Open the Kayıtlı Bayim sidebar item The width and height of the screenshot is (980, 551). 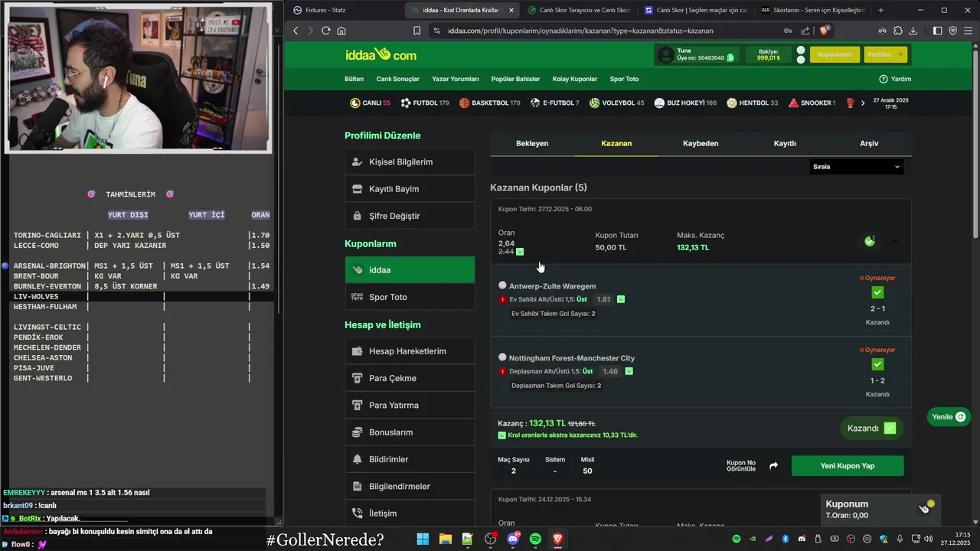tap(410, 189)
